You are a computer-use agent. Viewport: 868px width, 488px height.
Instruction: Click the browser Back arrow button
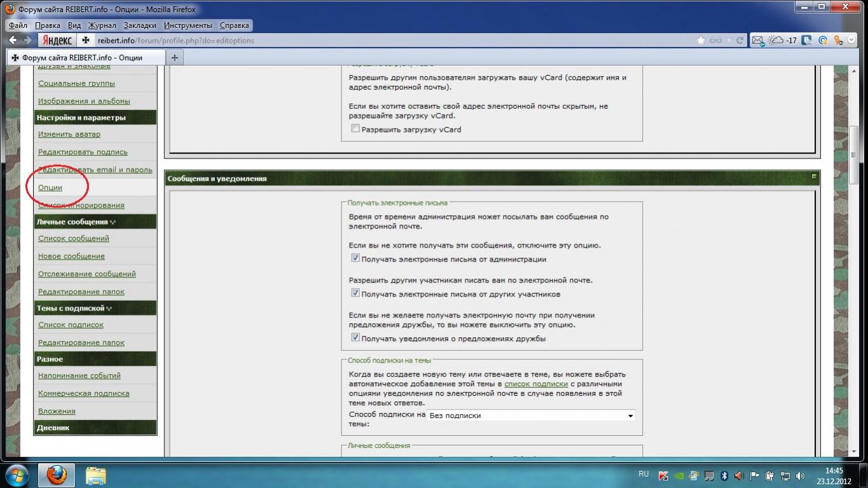[13, 40]
